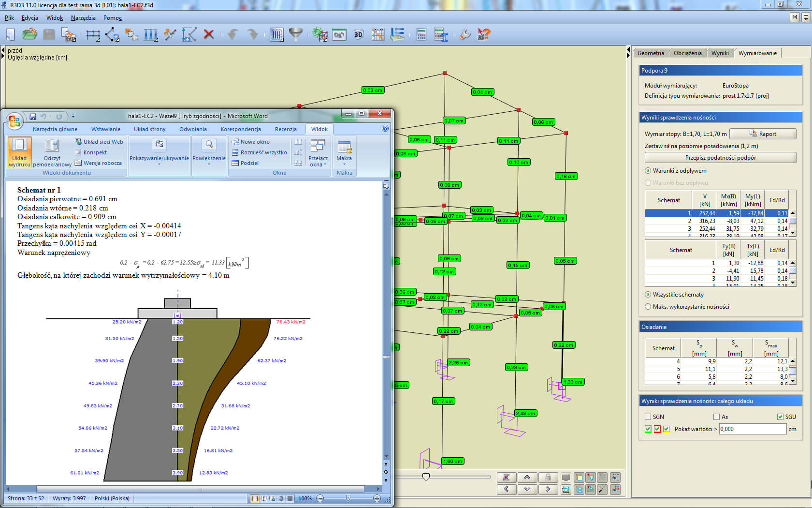This screenshot has width=812, height=508.
Task: Open Word help via blue question icon
Action: point(385,129)
